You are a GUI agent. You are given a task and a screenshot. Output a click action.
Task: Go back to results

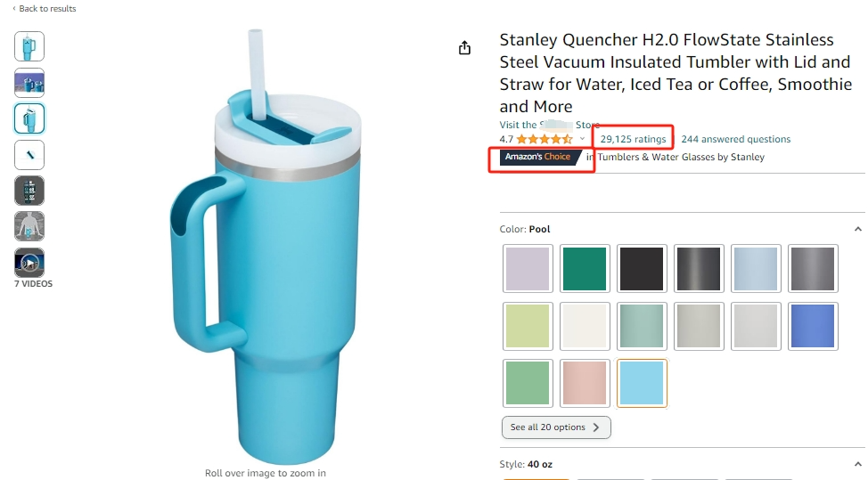(45, 9)
